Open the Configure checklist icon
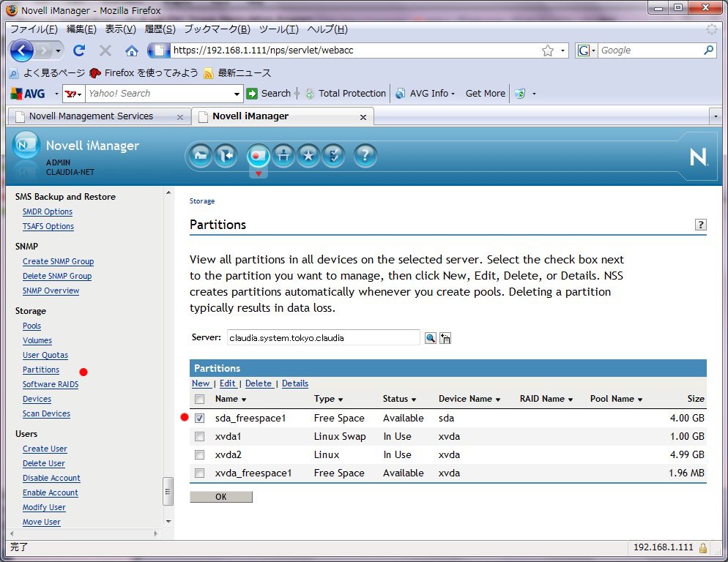The height and width of the screenshot is (562, 728). (x=333, y=155)
